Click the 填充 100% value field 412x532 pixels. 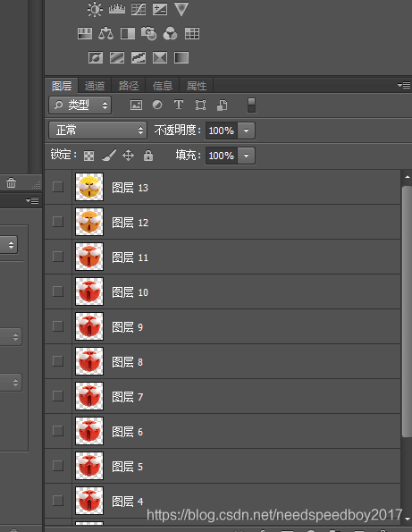coord(222,156)
